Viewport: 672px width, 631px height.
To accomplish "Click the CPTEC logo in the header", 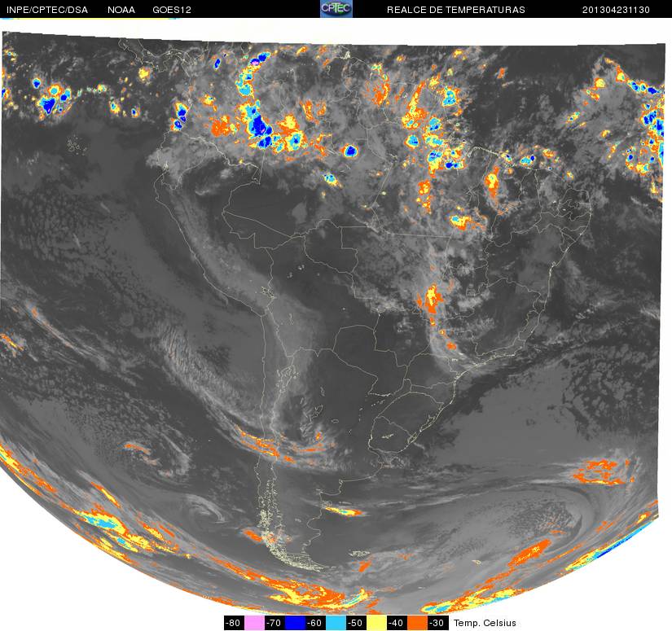I will [x=336, y=9].
